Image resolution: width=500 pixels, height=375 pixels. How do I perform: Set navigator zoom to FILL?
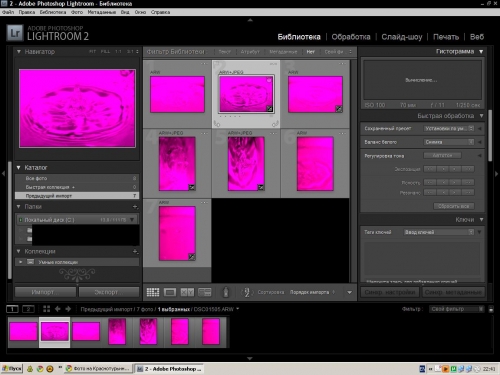[105, 52]
